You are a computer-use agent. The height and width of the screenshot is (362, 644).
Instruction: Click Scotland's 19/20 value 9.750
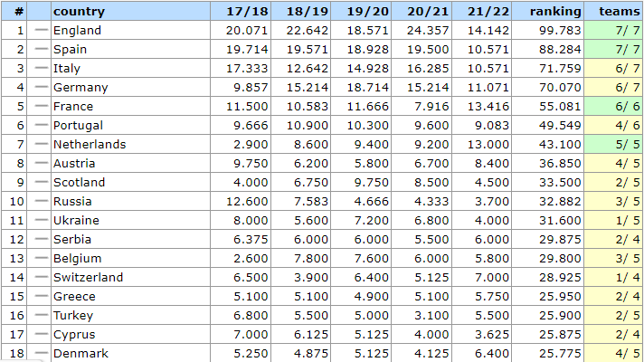point(371,182)
